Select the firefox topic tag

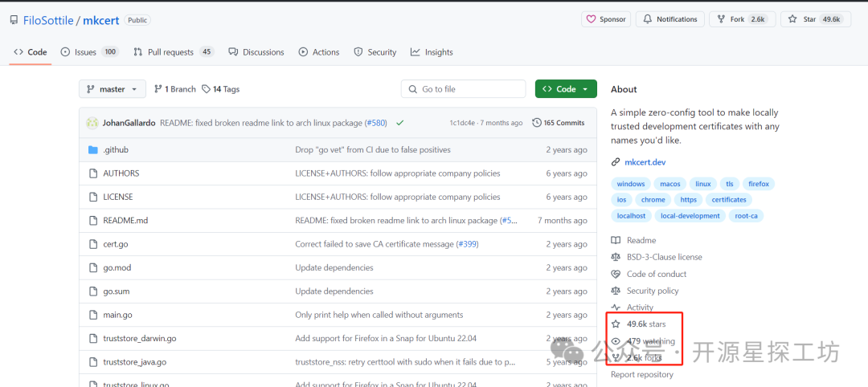point(759,184)
